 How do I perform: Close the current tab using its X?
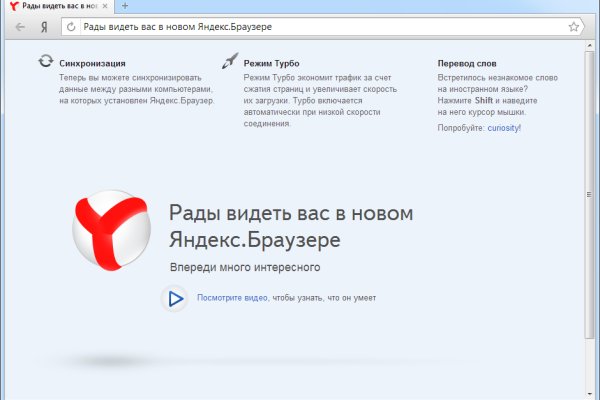[107, 7]
